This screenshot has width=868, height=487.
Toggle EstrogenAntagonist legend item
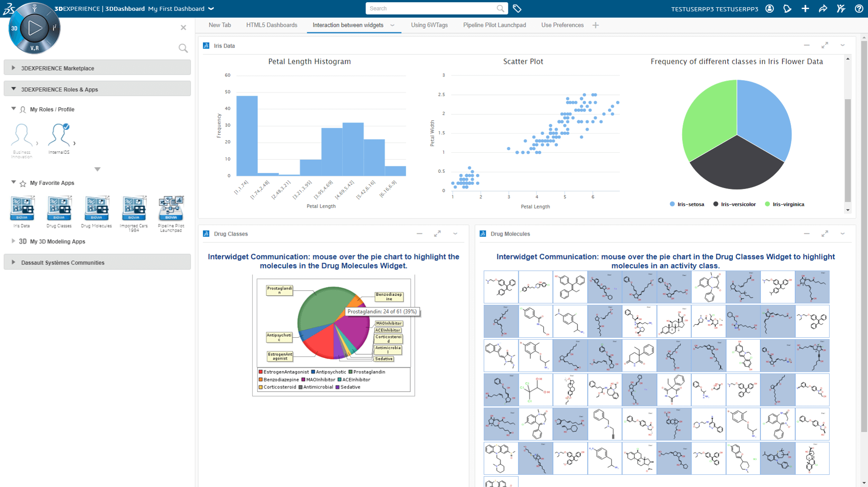point(284,372)
